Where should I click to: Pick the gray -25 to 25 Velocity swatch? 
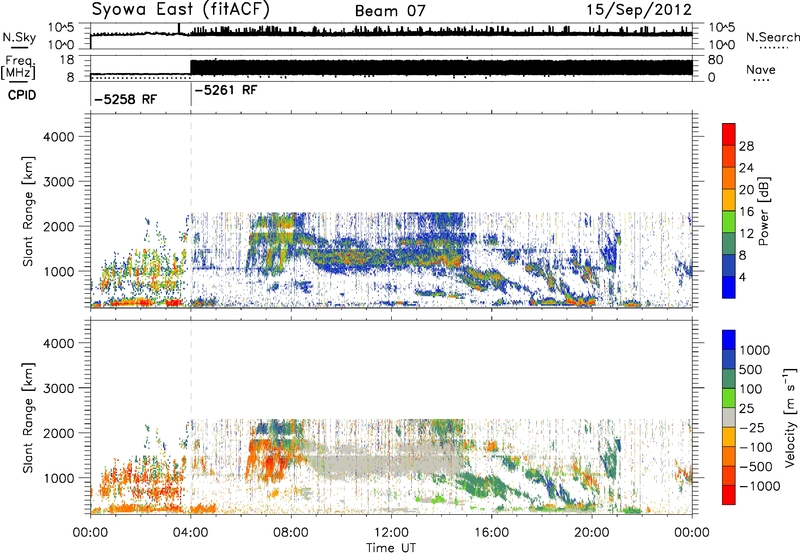[729, 418]
